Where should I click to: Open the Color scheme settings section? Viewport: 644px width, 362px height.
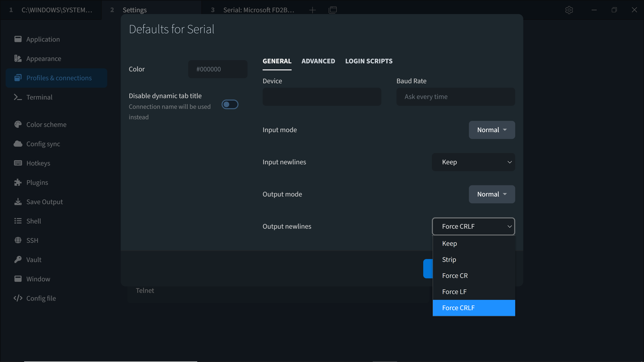coord(46,124)
